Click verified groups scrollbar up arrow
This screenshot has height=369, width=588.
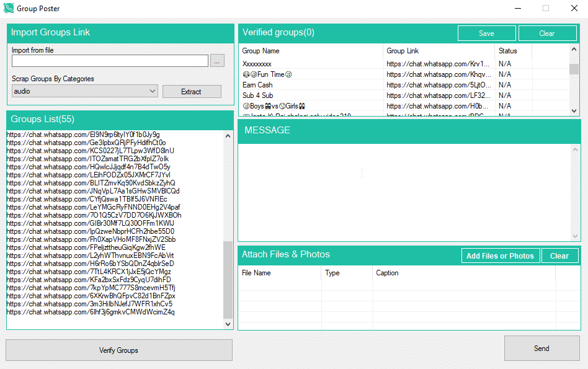tap(574, 49)
